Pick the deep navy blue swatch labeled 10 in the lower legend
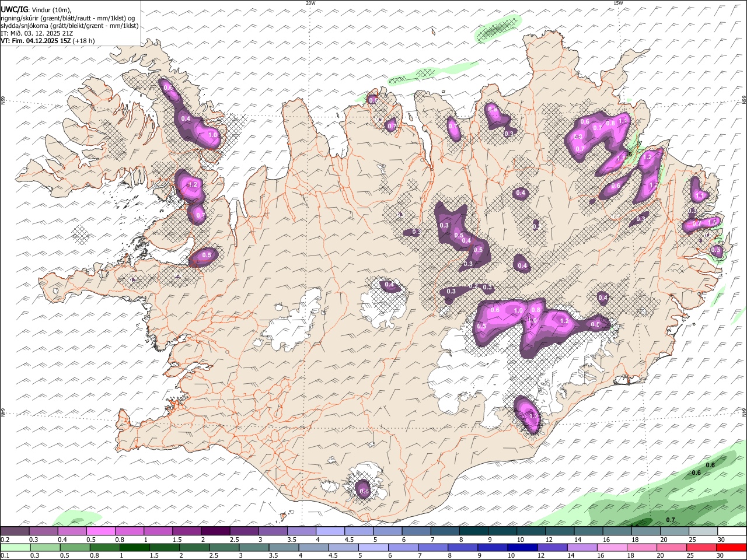Viewport: 747px width, 560px height. (522, 548)
